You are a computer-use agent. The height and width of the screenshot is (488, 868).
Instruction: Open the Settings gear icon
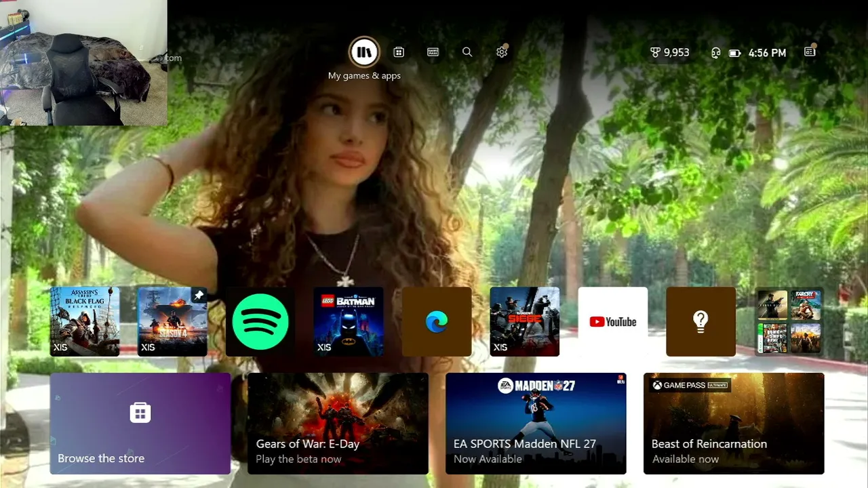point(502,52)
